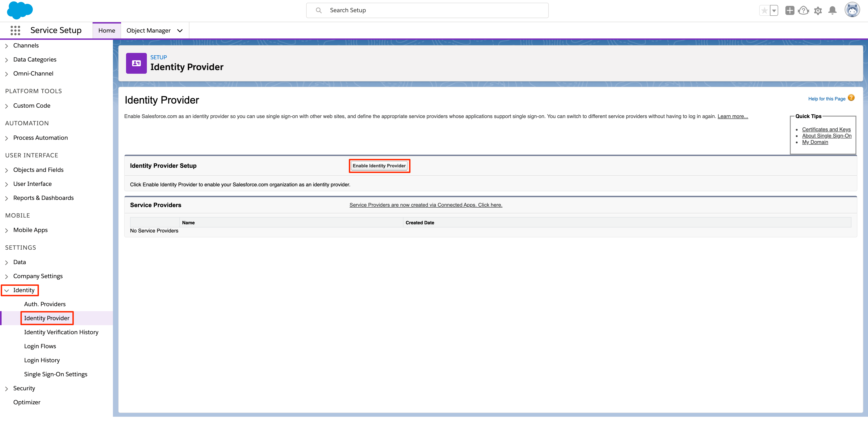The height and width of the screenshot is (426, 868).
Task: Click the Learn more... link
Action: click(732, 116)
